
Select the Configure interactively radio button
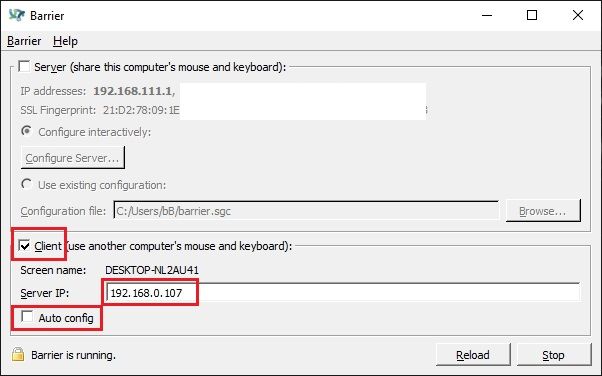click(x=26, y=131)
